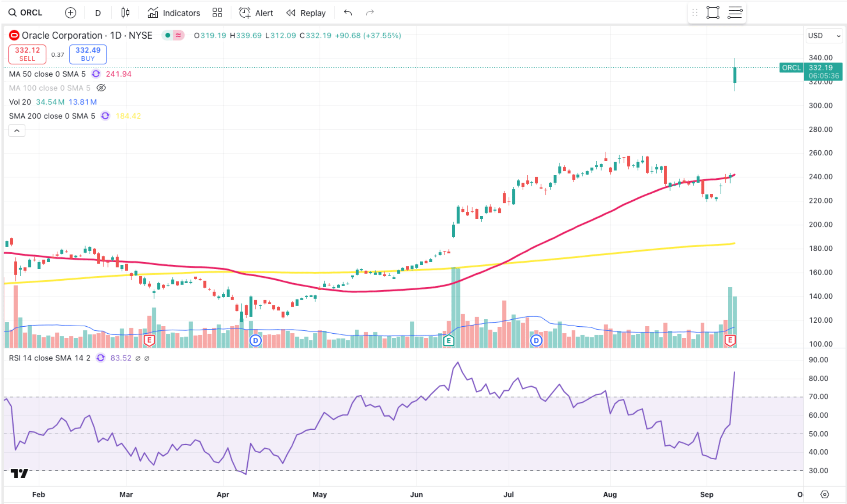
Task: Click the 30.00 RSI scale label
Action: (x=818, y=470)
